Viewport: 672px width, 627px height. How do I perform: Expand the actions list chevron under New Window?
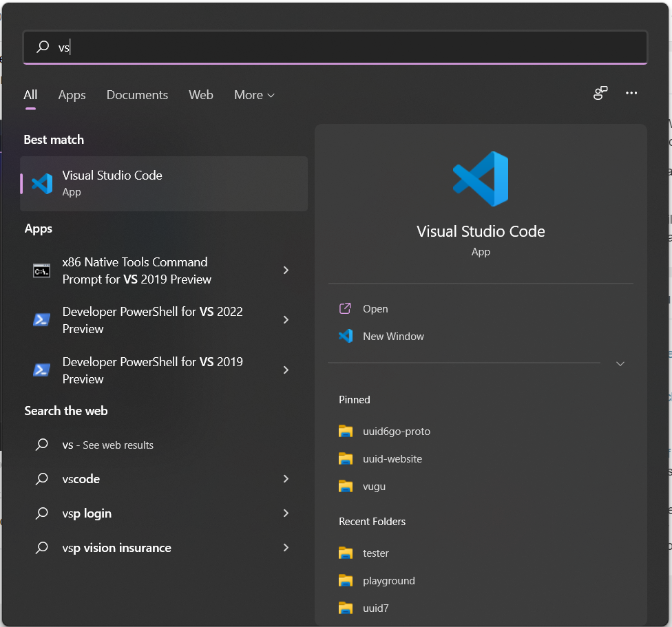tap(620, 363)
